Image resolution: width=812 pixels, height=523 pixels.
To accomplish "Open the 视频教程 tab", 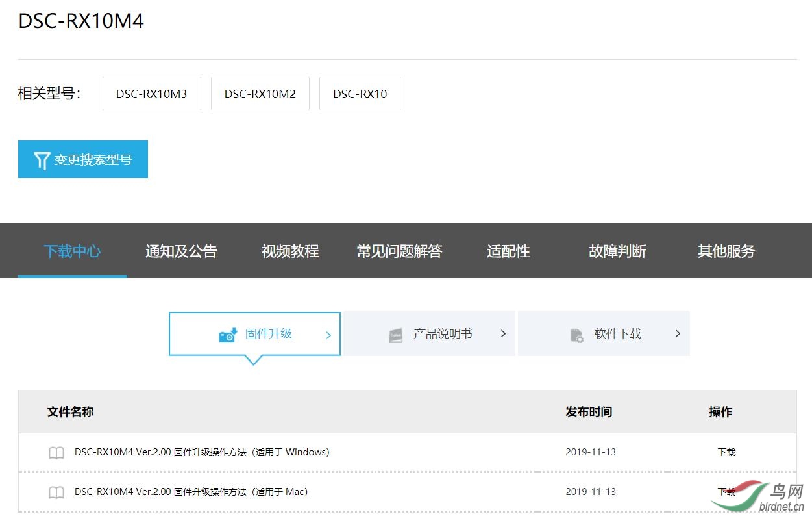I will [290, 251].
